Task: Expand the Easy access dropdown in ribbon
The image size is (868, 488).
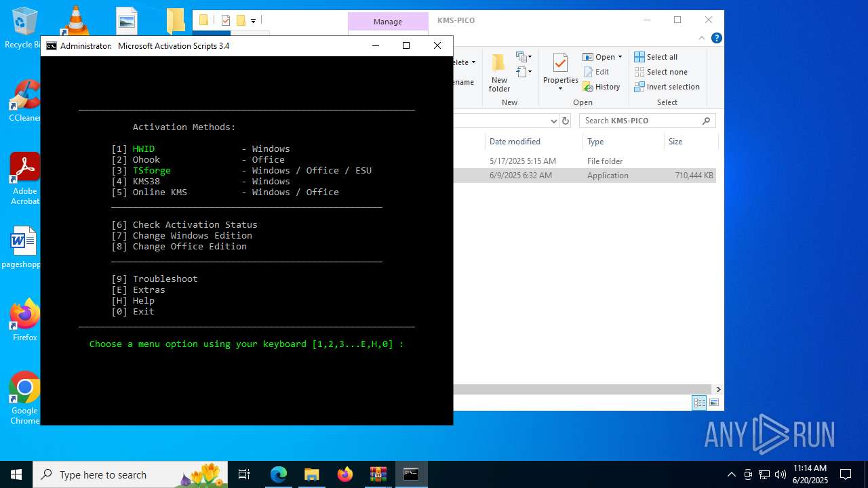Action: 524,72
